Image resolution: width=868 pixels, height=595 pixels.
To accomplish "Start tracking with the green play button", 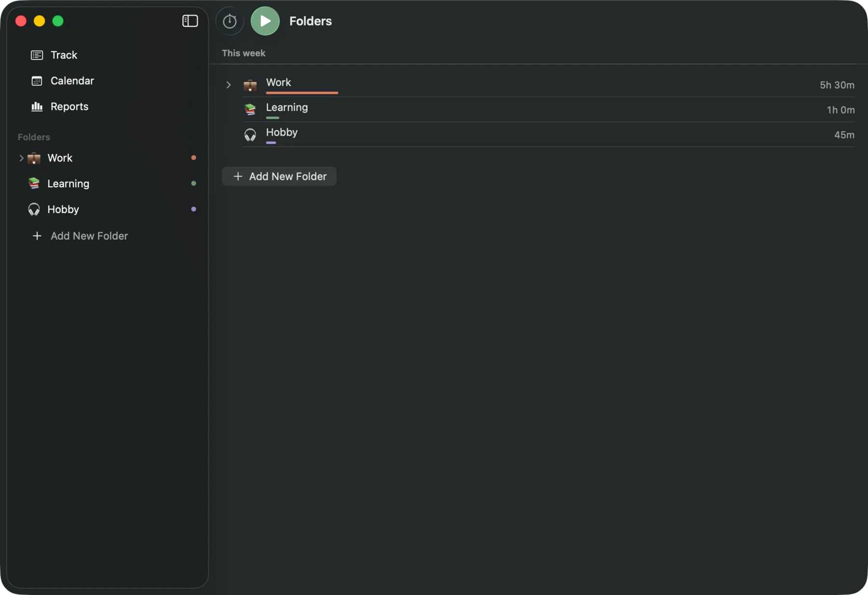I will point(265,21).
